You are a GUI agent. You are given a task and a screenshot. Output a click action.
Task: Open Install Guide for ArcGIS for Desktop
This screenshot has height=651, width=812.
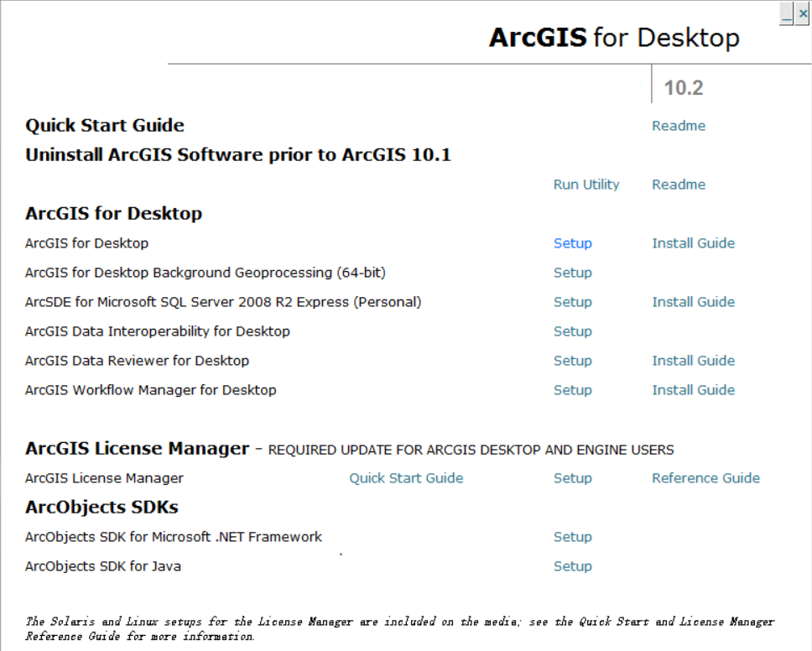click(694, 243)
